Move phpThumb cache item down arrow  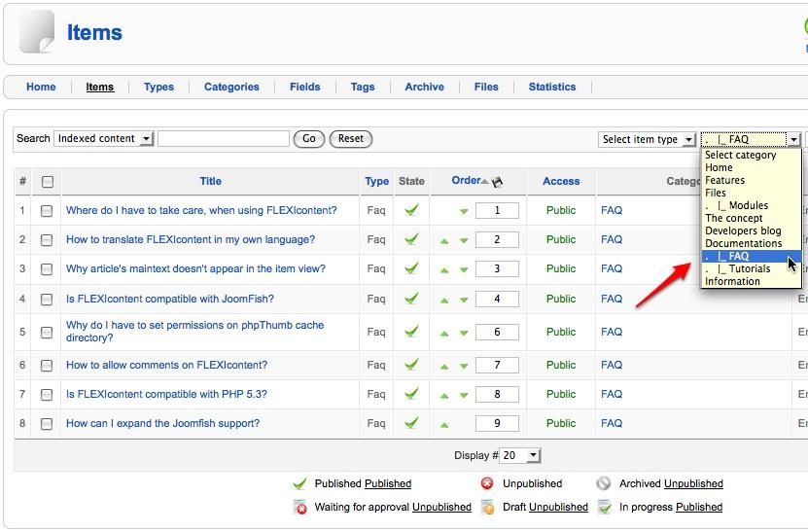[x=464, y=334]
